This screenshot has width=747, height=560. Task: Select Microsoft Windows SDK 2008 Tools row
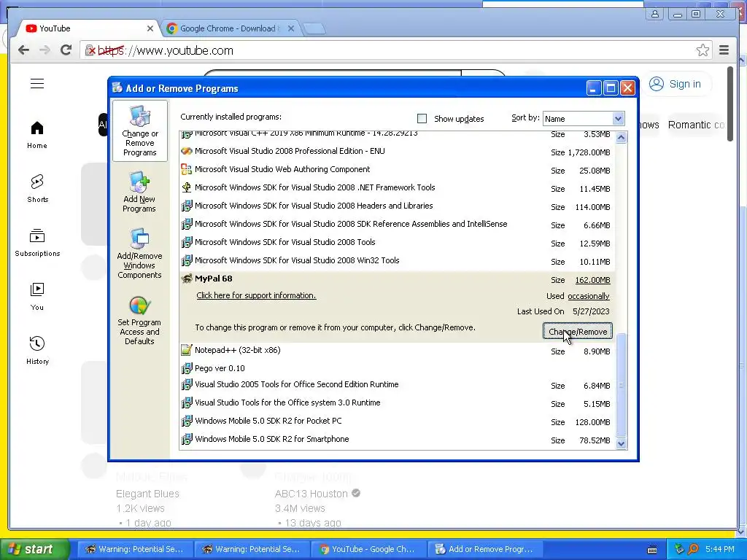398,242
